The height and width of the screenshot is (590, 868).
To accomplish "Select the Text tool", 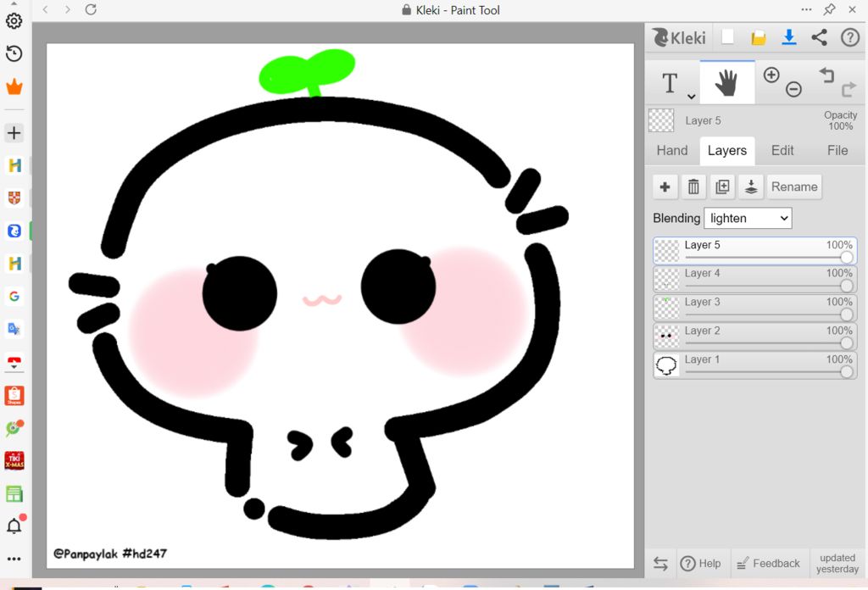I will point(670,83).
